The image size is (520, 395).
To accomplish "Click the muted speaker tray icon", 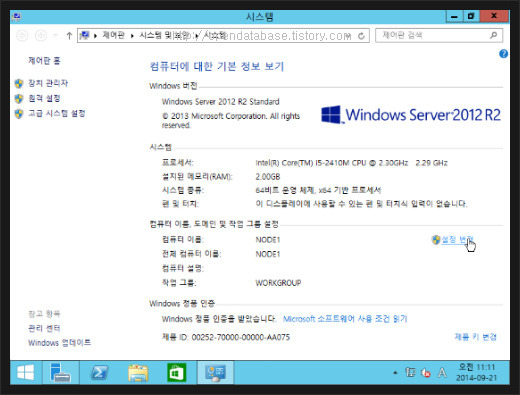I will pos(426,372).
